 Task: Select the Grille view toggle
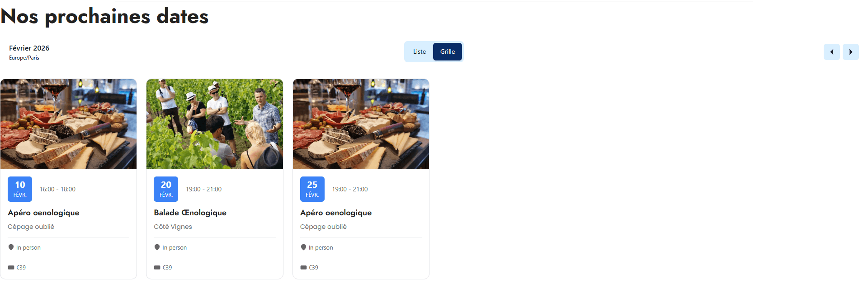pyautogui.click(x=448, y=51)
